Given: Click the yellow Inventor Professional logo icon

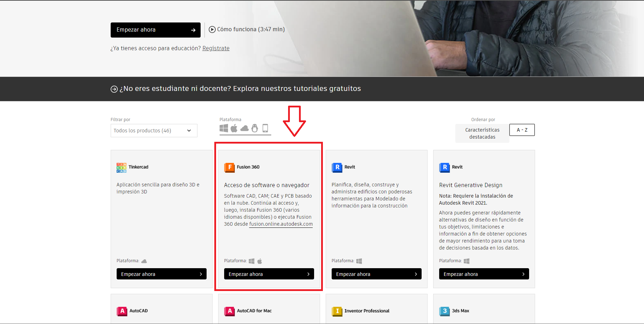Looking at the screenshot, I should pos(337,311).
